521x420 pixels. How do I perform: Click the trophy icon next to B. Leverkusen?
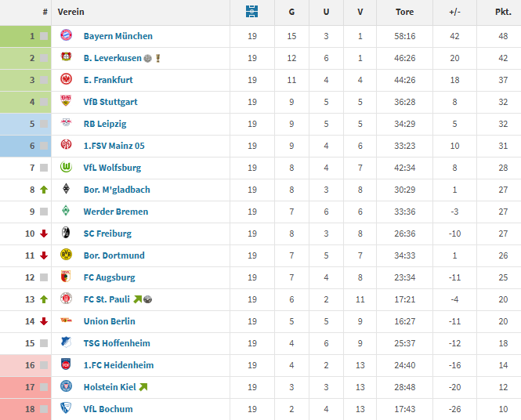tap(158, 58)
